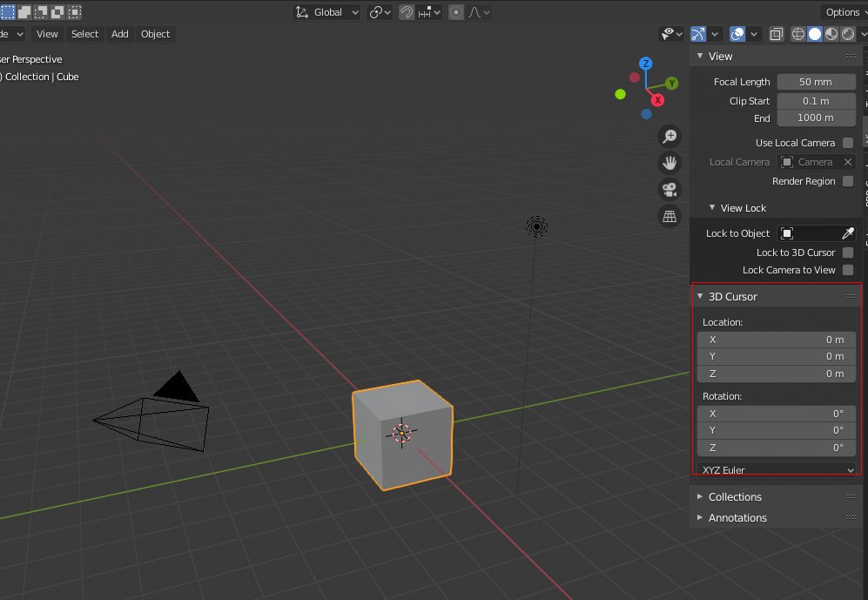
Task: Toggle the snap magnet icon
Action: click(407, 12)
